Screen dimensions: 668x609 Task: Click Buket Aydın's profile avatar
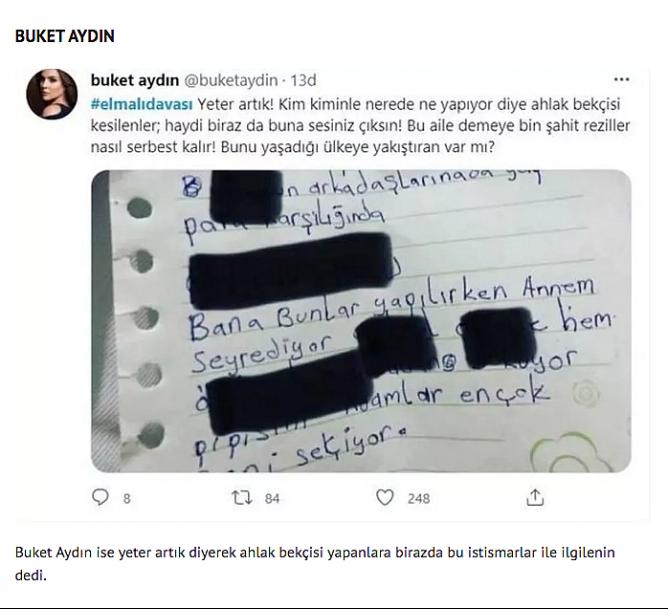click(x=52, y=94)
